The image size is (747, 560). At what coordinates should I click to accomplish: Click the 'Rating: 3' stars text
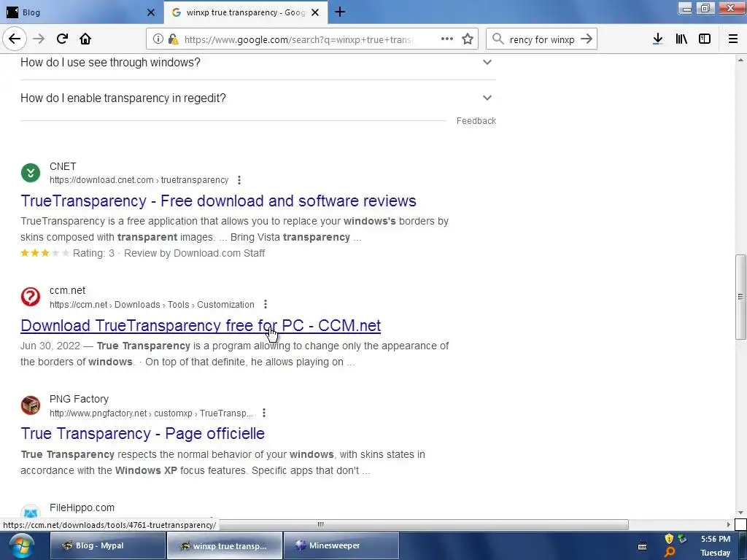[x=93, y=253]
